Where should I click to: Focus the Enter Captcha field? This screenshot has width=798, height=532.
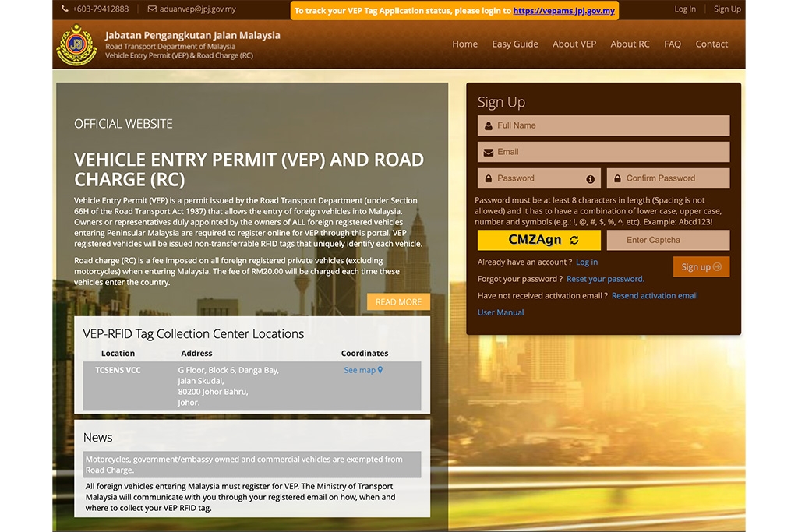click(668, 240)
